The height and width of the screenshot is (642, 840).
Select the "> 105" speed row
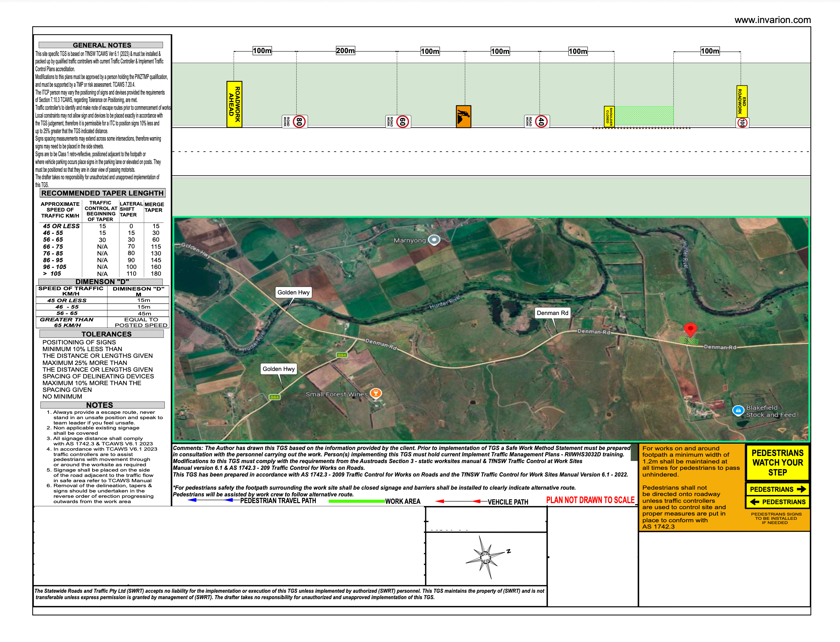(x=102, y=274)
